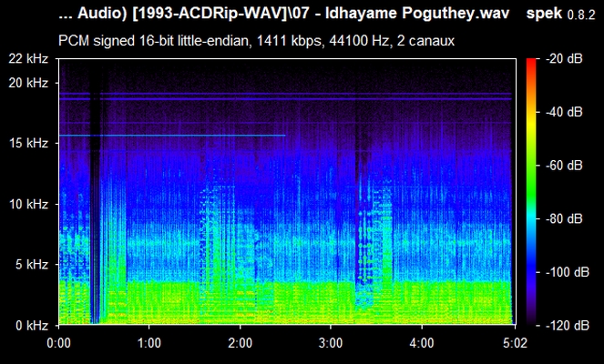Click the -120 dB scale label
This screenshot has width=604, height=364.
pyautogui.click(x=568, y=326)
